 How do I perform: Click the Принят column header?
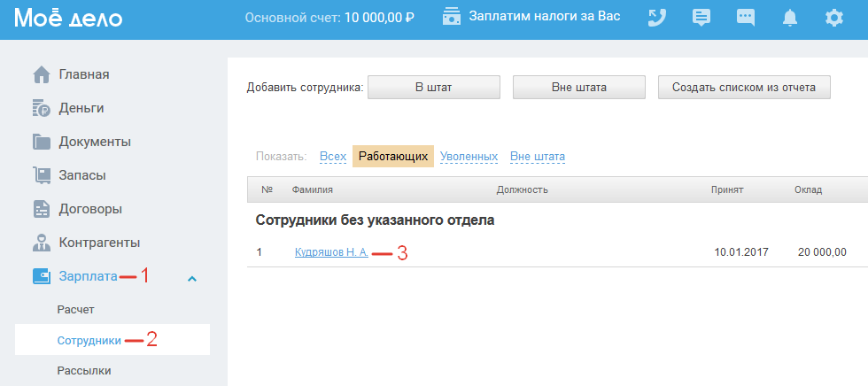tap(727, 190)
